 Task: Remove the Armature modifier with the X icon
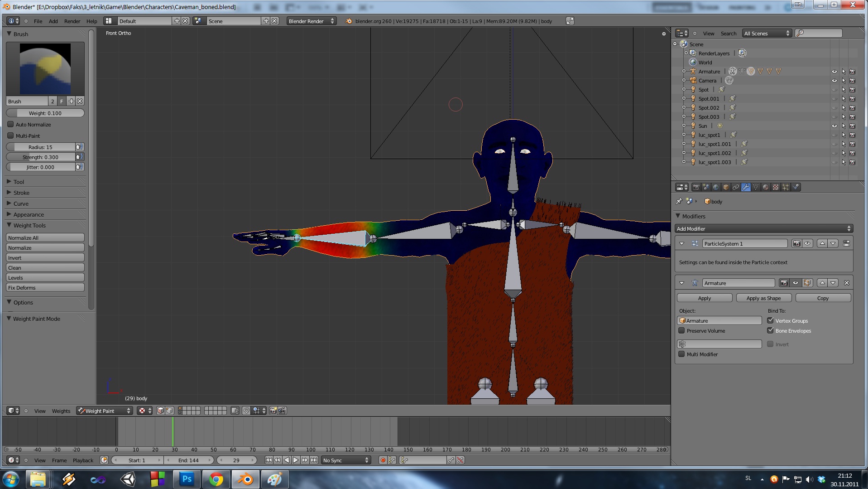coord(847,283)
